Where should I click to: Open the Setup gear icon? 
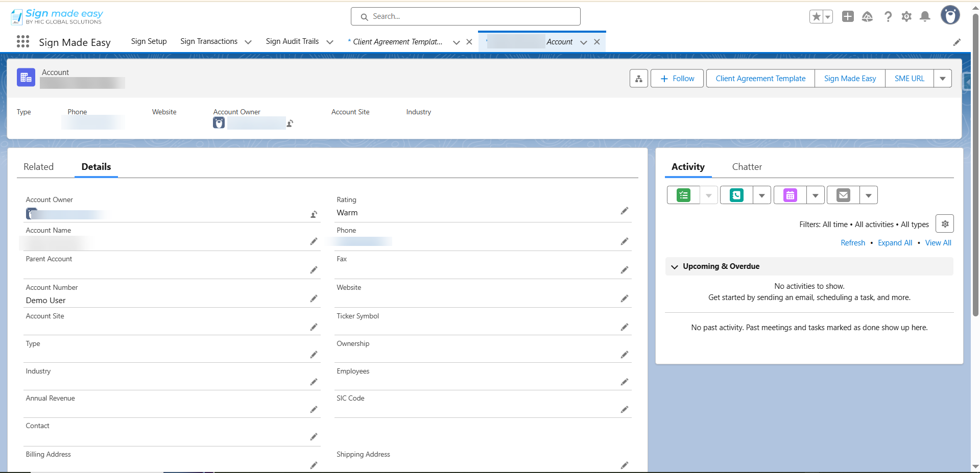point(906,17)
